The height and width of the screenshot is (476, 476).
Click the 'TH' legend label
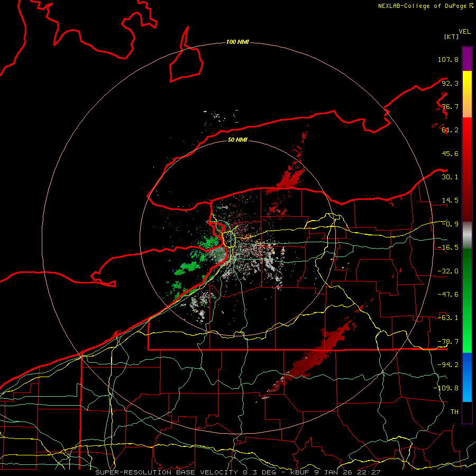click(454, 412)
